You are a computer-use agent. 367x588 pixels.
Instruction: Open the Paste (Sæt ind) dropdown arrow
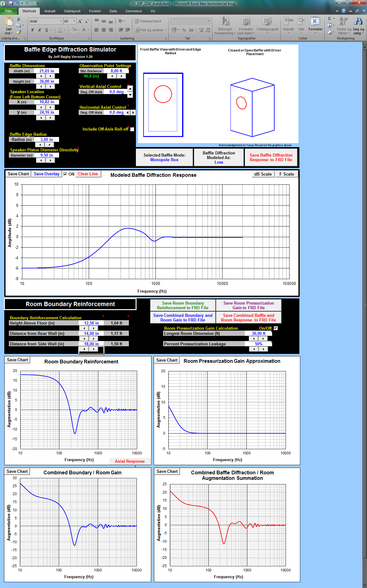[x=12, y=33]
